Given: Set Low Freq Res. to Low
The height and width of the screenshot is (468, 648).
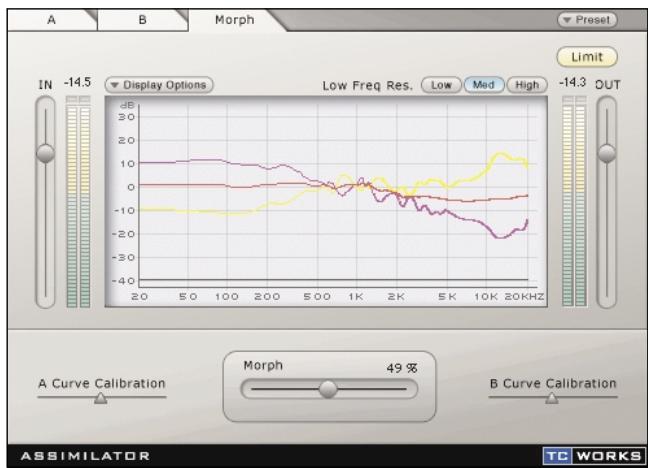Looking at the screenshot, I should (441, 85).
